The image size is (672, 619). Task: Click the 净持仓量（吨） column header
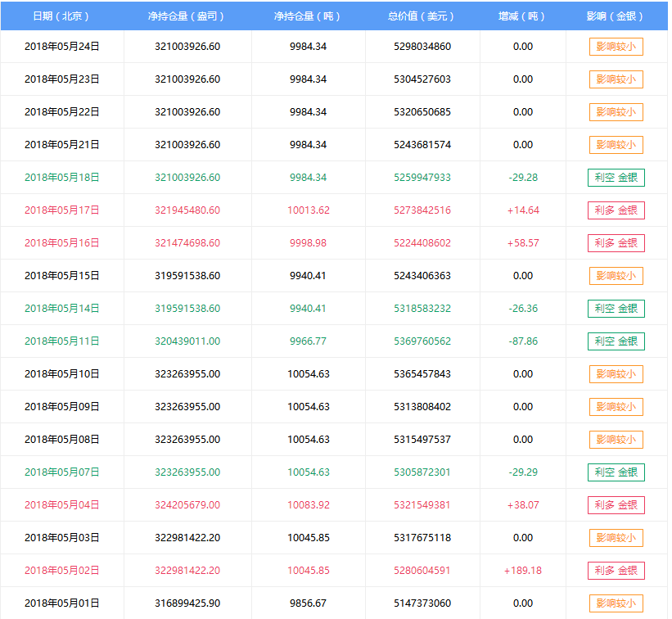(x=308, y=16)
